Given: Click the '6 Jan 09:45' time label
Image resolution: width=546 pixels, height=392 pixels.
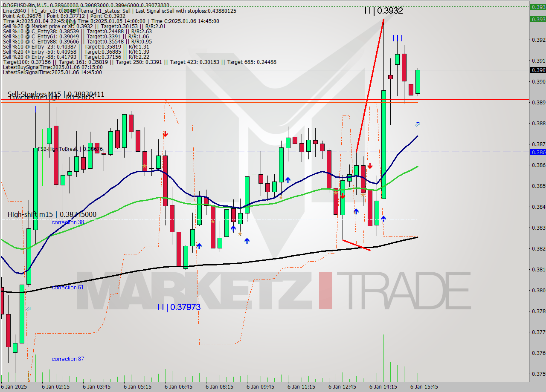Looking at the screenshot, I should pos(260,387).
